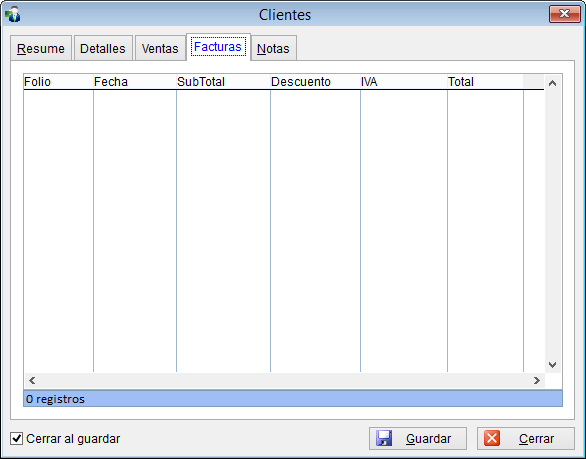The image size is (586, 459).
Task: Uncheck Cerrar al guardar checkbox
Action: click(x=16, y=438)
